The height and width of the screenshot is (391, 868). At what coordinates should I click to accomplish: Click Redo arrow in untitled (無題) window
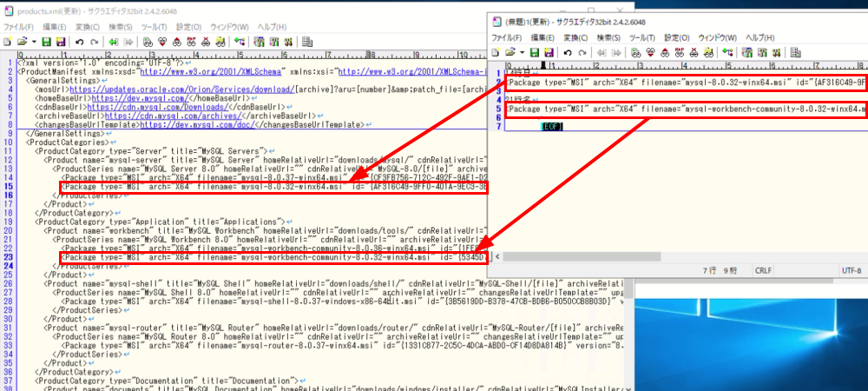[583, 52]
